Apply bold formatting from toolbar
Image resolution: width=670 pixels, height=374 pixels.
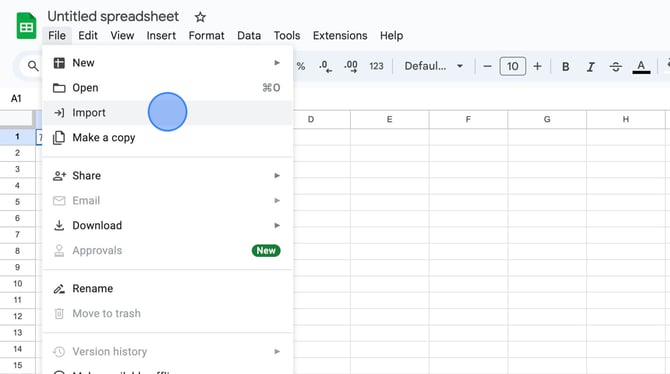(565, 67)
